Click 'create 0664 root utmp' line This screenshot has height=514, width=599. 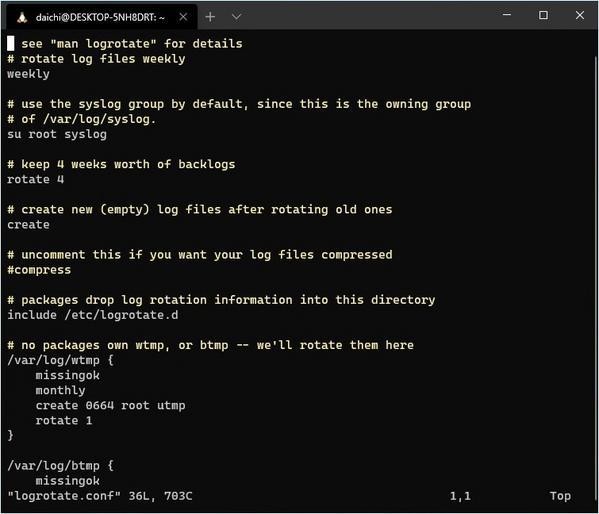(110, 405)
